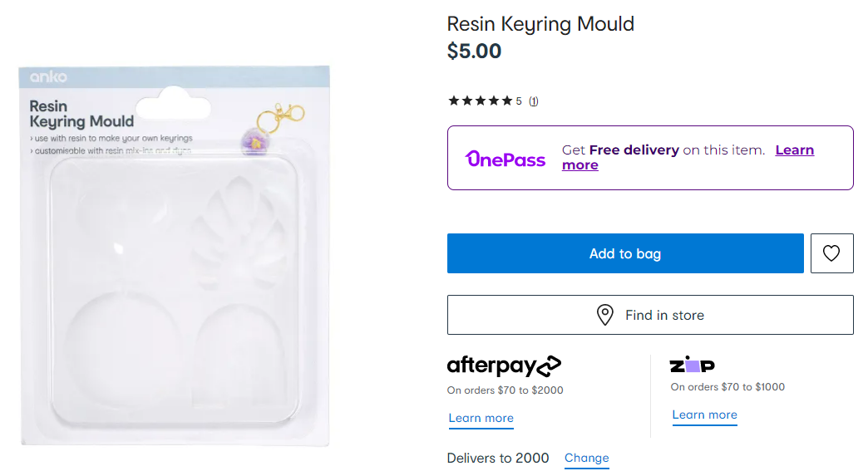The width and height of the screenshot is (868, 471).
Task: Change the delivery postcode
Action: pos(586,458)
